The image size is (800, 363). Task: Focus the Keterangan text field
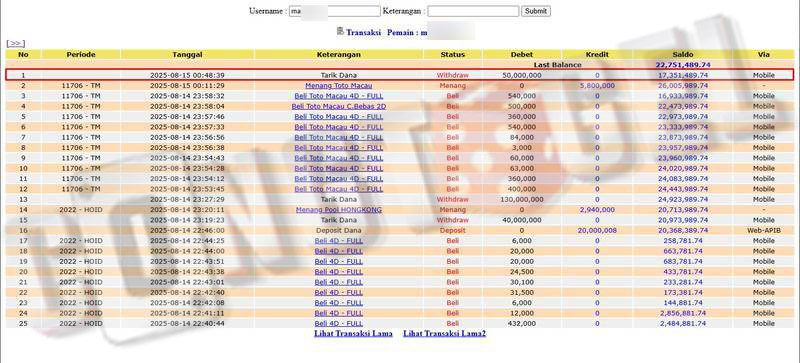click(473, 11)
